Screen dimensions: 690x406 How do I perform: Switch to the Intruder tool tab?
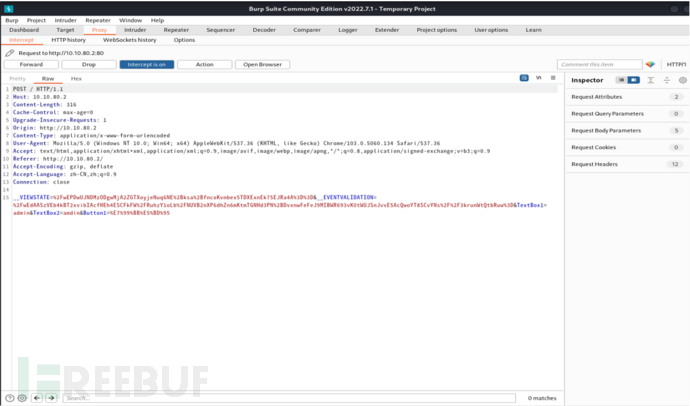[x=135, y=30]
